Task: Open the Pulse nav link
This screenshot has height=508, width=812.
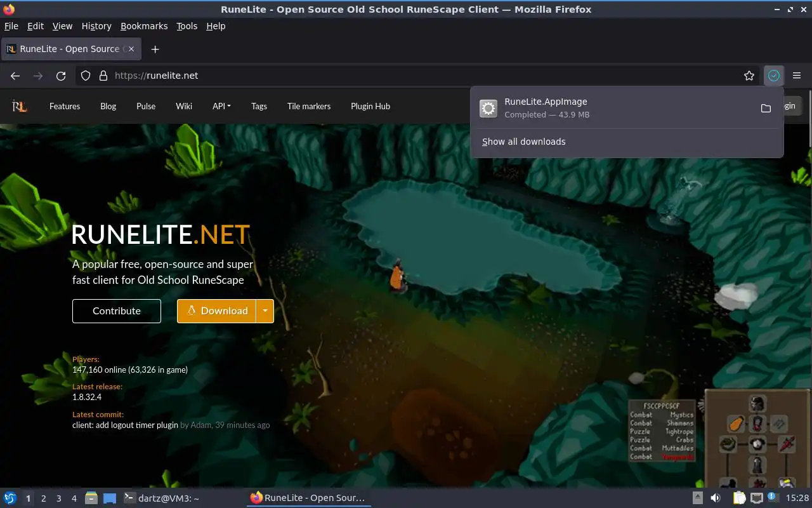Action: tap(146, 106)
